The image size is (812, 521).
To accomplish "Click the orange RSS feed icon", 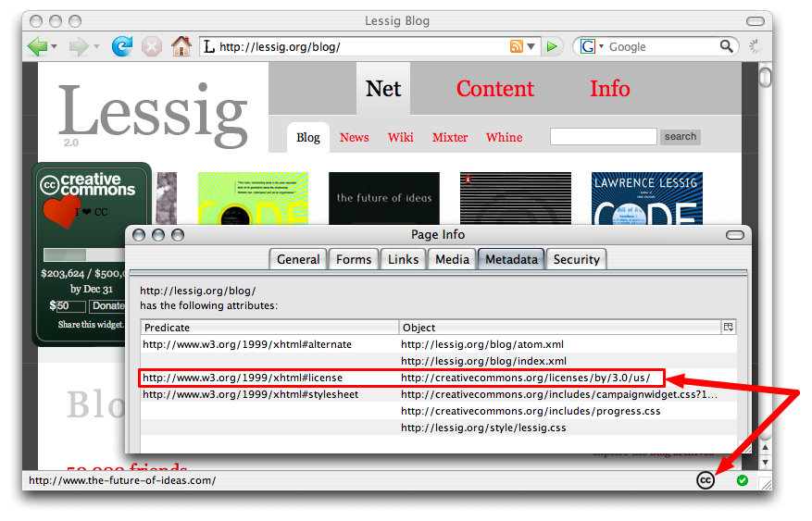I will (x=517, y=46).
